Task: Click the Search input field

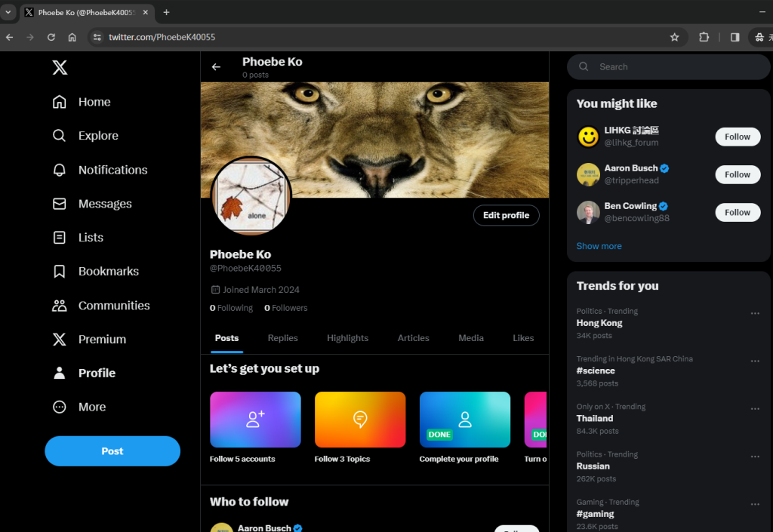Action: [x=669, y=67]
